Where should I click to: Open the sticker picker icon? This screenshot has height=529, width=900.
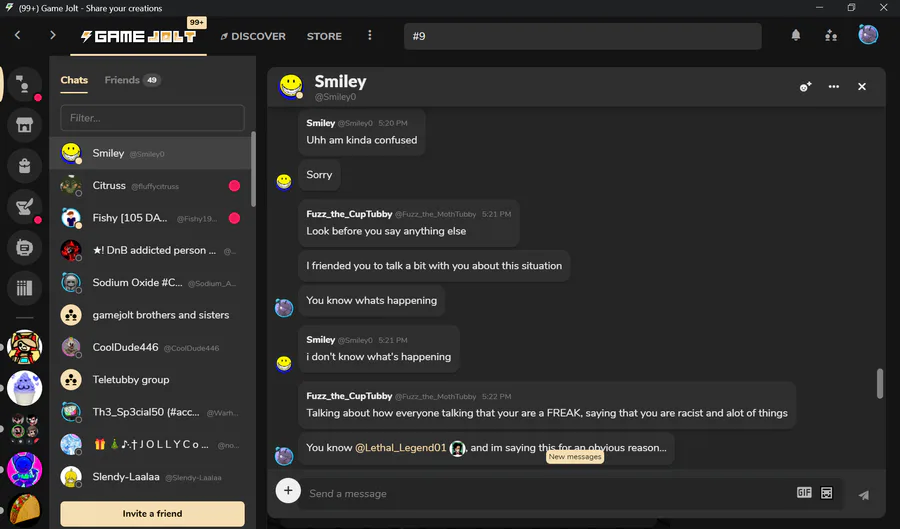click(827, 493)
